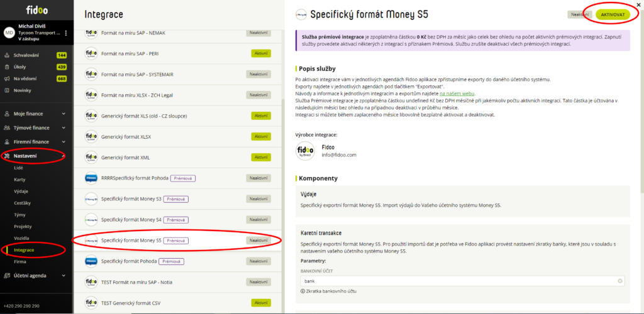Click the Schvalování sidebar icon
Screen dimensions: 644x314
6,55
